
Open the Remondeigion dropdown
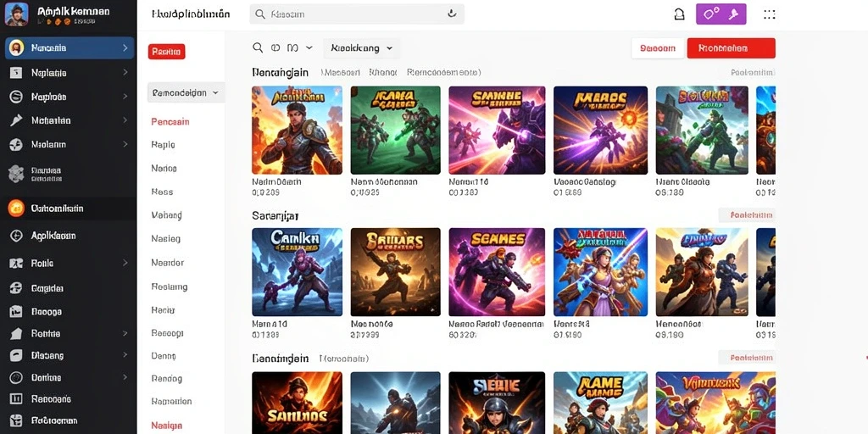[186, 92]
